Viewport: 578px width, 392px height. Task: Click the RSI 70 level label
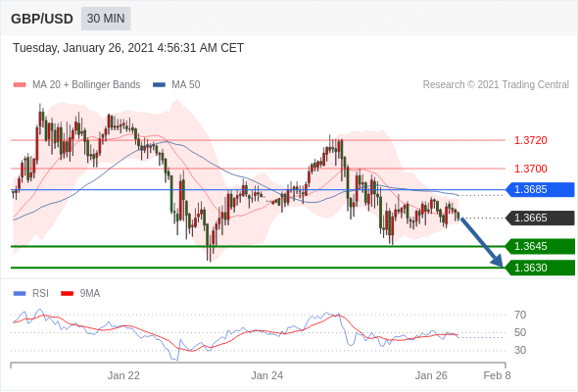[x=520, y=315]
